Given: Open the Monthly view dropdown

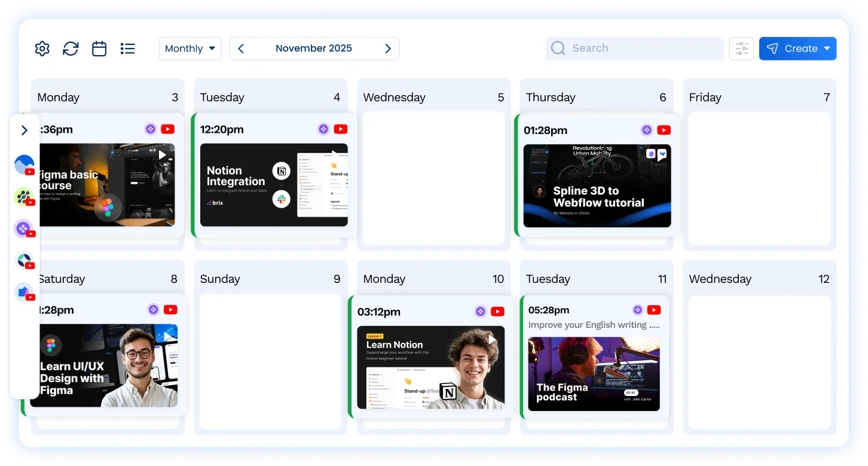Looking at the screenshot, I should [x=190, y=48].
